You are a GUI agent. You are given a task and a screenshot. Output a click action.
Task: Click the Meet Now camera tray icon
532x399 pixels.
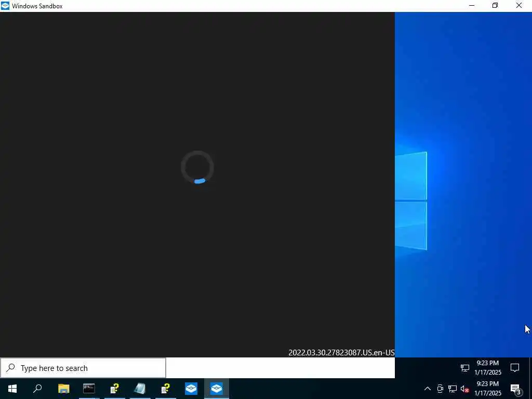coord(440,389)
